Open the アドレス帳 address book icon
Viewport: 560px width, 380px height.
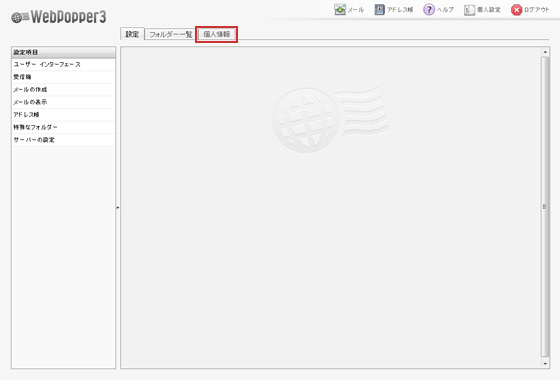pyautogui.click(x=379, y=10)
